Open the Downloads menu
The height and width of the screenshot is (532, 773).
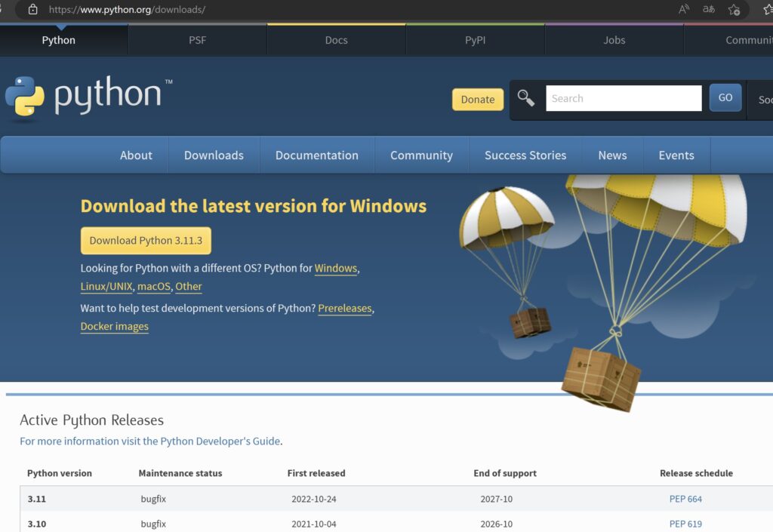[x=214, y=155]
